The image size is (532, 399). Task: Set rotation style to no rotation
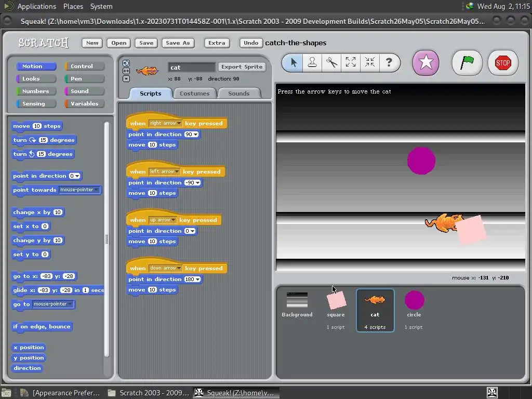(x=126, y=79)
